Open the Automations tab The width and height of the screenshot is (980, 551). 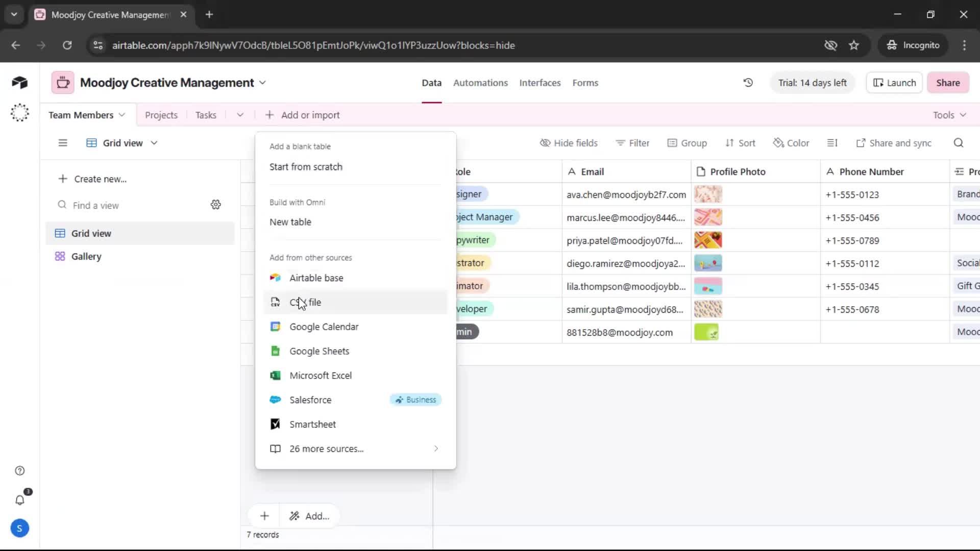coord(480,83)
